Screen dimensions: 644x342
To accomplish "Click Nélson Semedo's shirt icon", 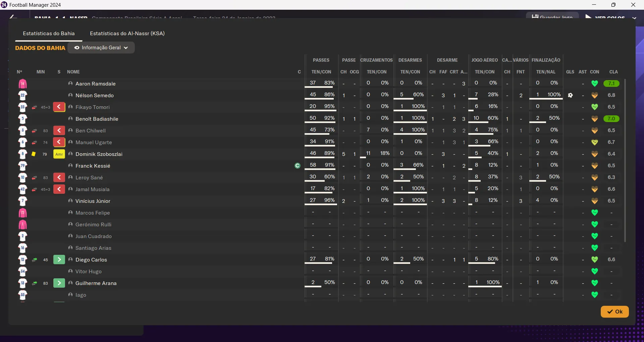I will tap(23, 96).
